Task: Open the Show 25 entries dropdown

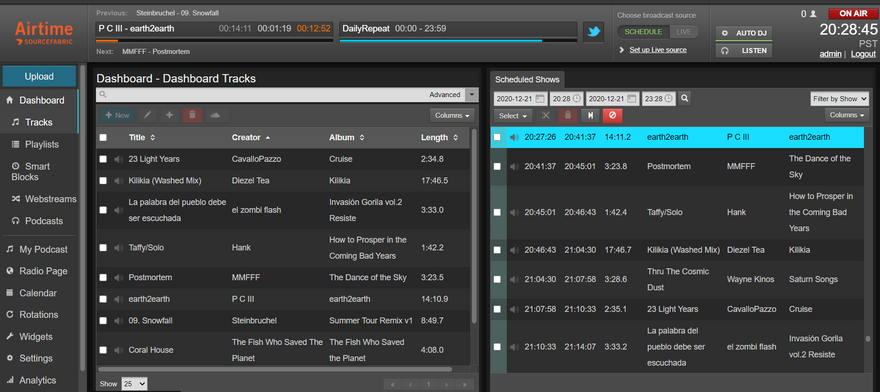Action: [135, 384]
